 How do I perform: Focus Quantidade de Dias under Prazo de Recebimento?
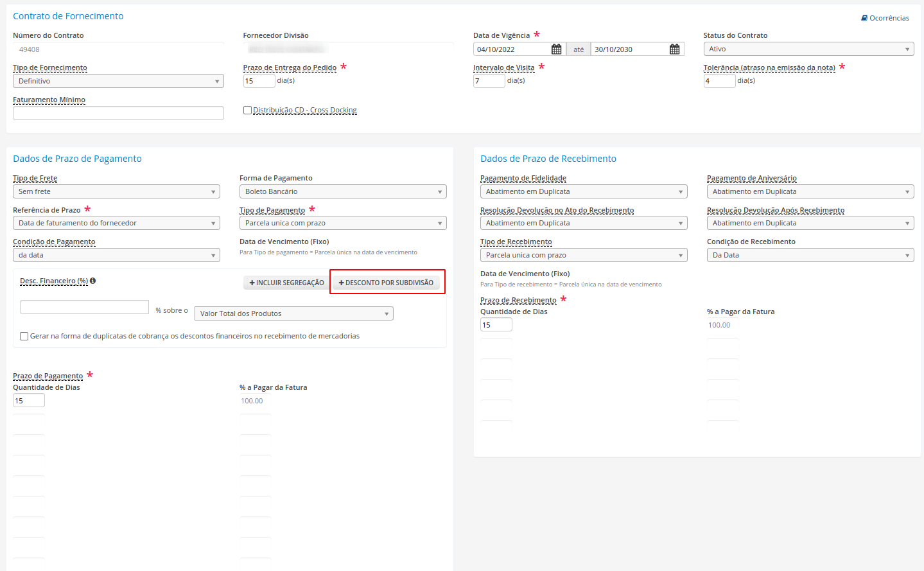496,325
